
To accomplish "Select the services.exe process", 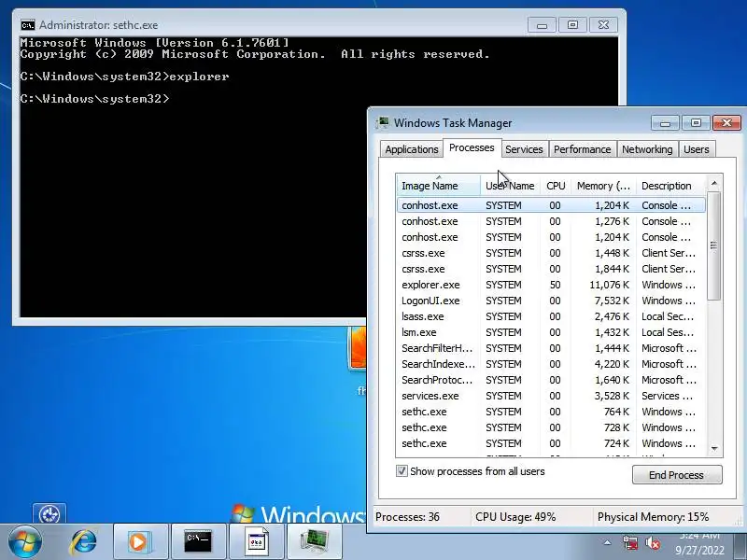I will tap(551, 396).
